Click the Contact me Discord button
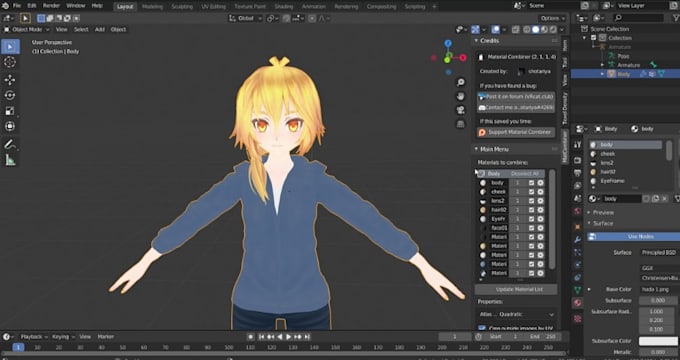680x360 pixels. point(516,107)
